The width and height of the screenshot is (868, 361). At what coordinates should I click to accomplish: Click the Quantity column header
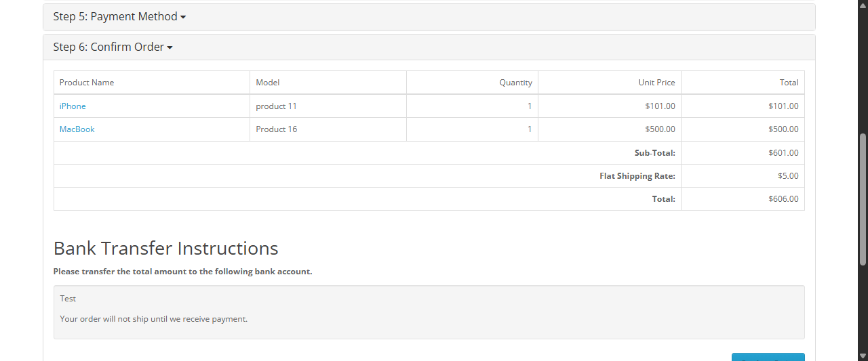tap(515, 83)
